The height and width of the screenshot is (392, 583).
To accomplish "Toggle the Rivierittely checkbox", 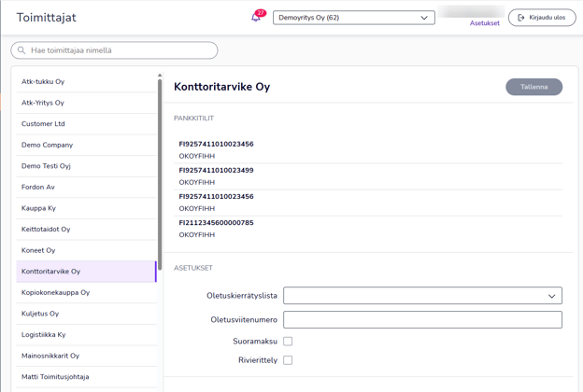I will pos(288,360).
